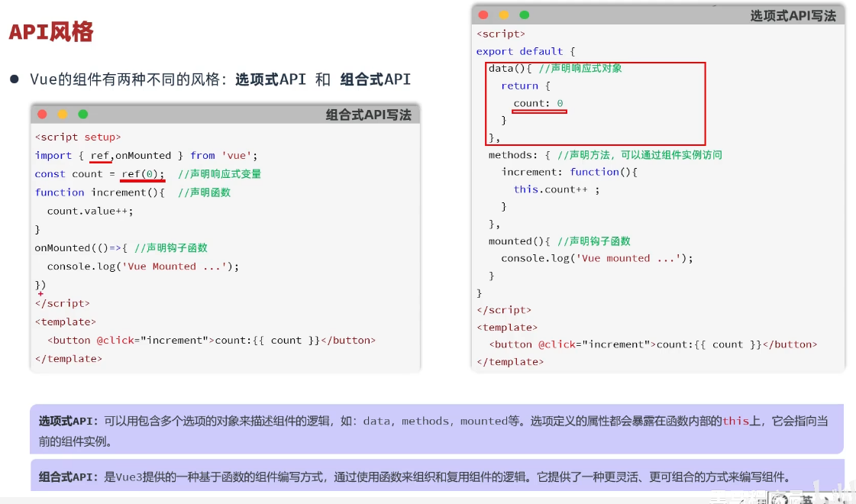This screenshot has height=504, width=856.
Task: Click the comment '//声明函数'
Action: pos(204,192)
